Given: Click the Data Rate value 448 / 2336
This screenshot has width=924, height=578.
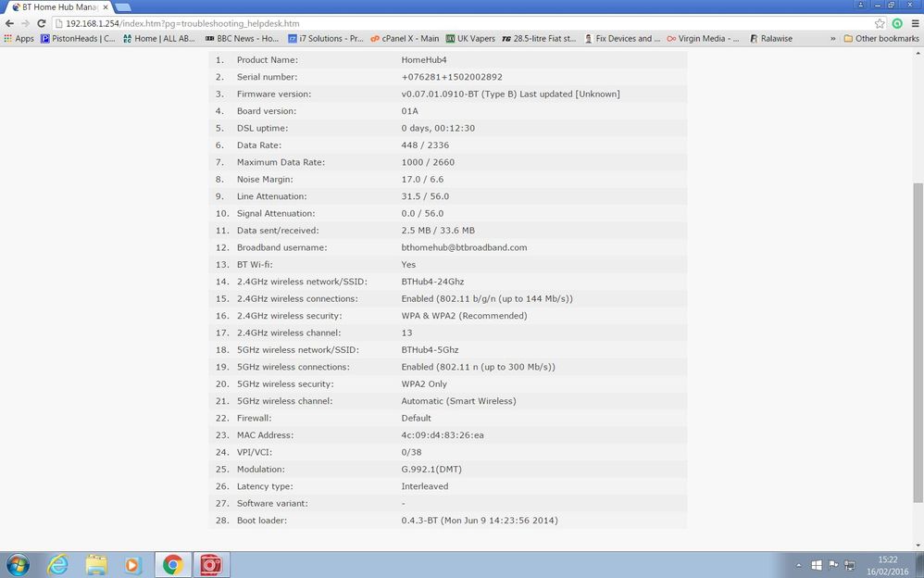Looking at the screenshot, I should click(x=425, y=145).
